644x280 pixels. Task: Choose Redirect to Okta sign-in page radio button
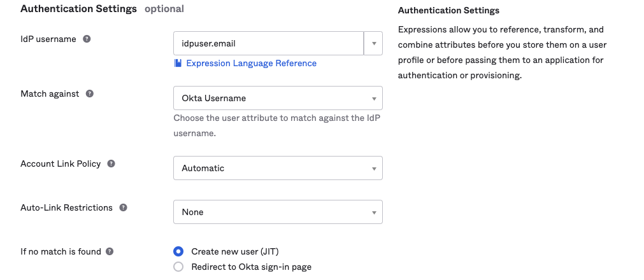(178, 267)
